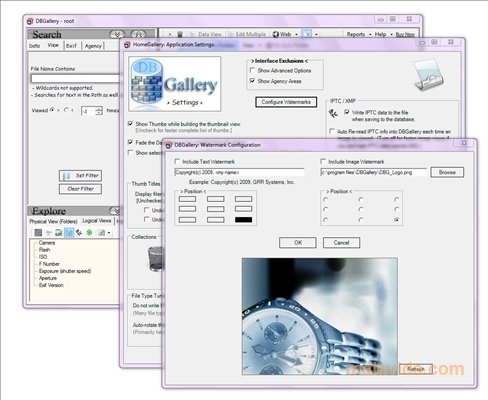The image size is (488, 400).
Task: Switch to the View search tab
Action: 53,45
